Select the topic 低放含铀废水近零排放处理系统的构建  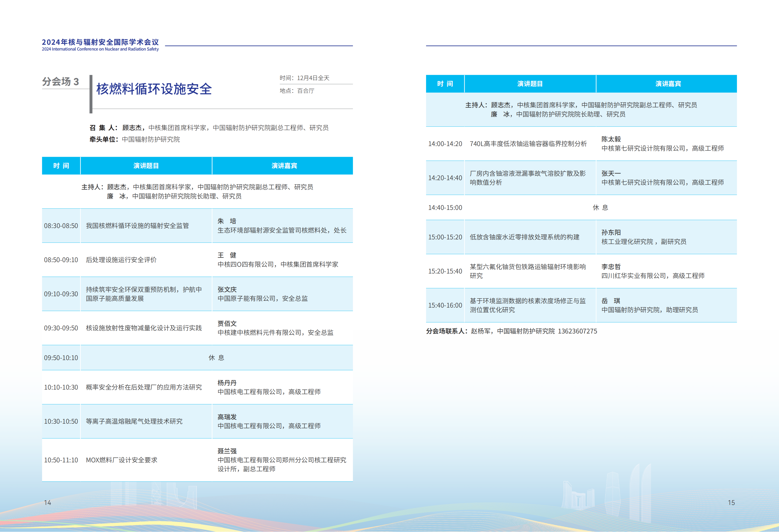pos(524,237)
